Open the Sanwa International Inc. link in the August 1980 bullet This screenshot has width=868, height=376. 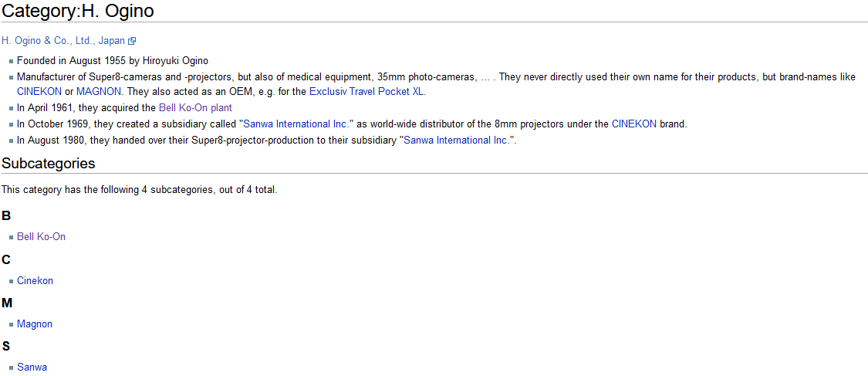[x=457, y=141]
